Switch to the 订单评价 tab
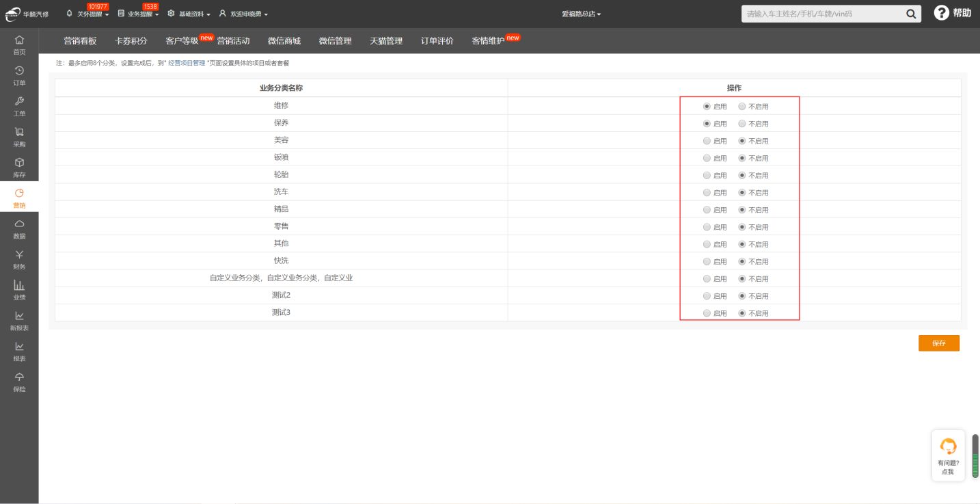This screenshot has height=504, width=980. coord(437,41)
